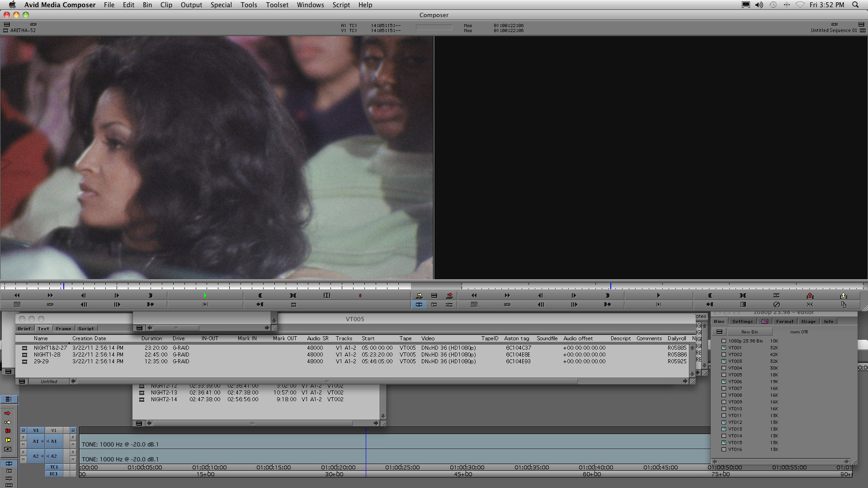Click the red Overwrite arrow in Smart Tool palette
Screen dimensions: 868x488
(x=7, y=413)
